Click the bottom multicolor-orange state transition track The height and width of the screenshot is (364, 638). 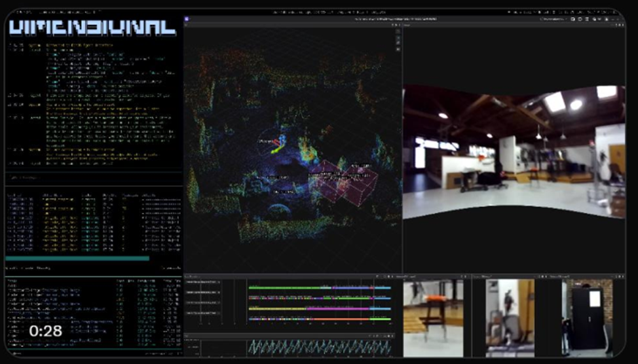point(320,319)
